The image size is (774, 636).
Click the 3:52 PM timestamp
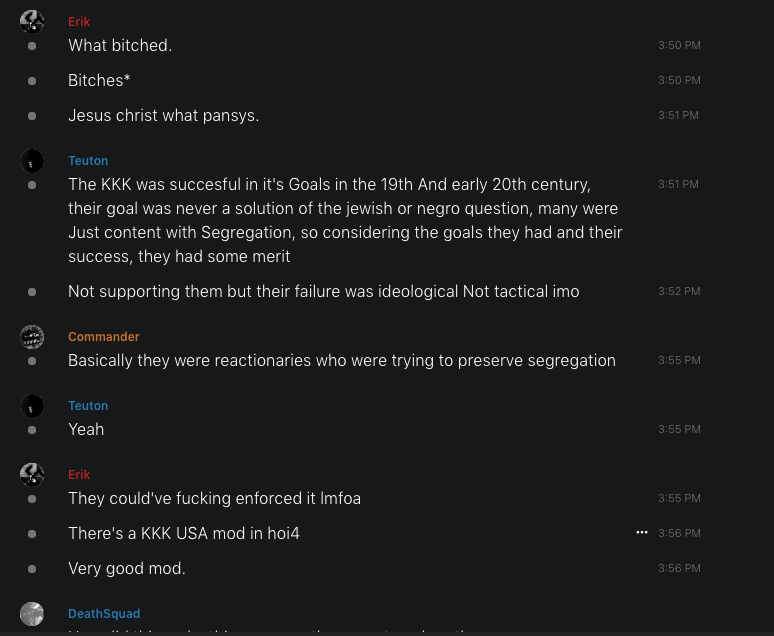tap(679, 292)
